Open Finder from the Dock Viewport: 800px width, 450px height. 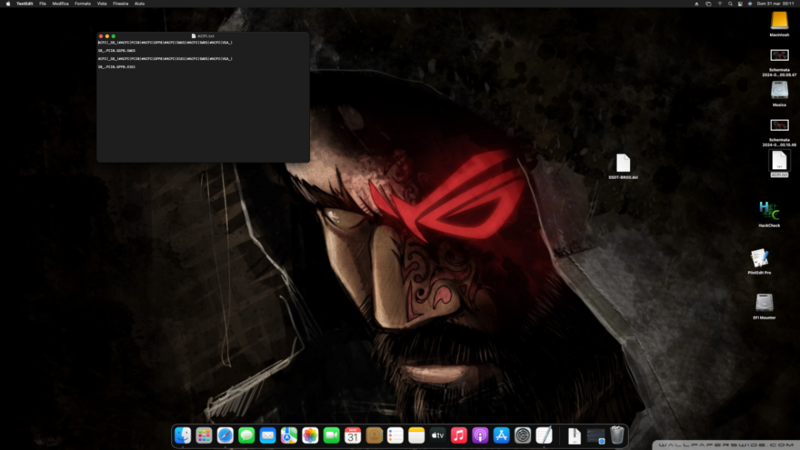click(183, 436)
